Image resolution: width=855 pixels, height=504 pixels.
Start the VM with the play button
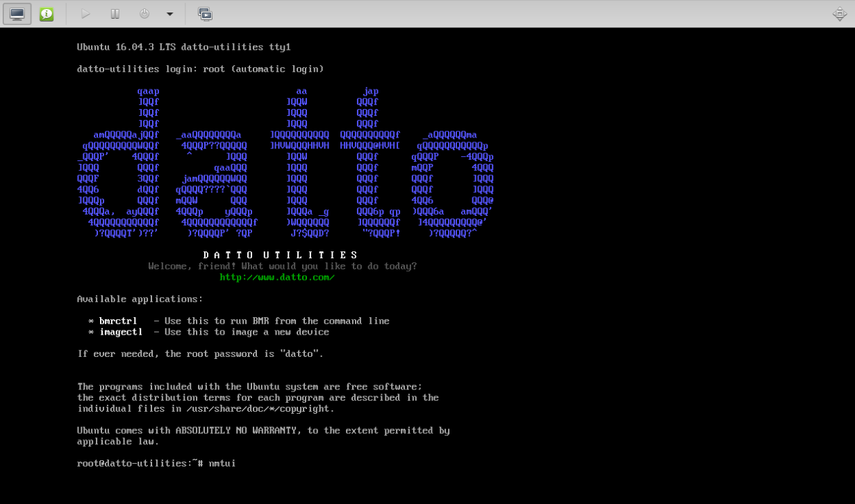tap(85, 14)
